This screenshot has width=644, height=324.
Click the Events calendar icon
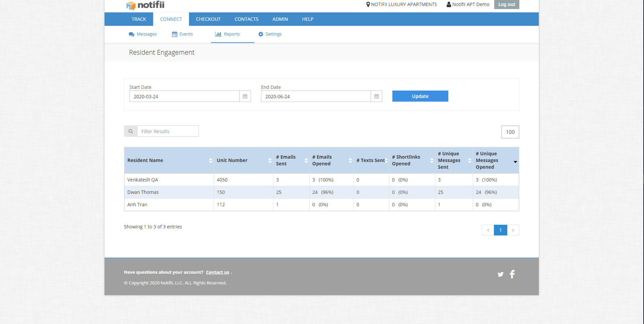pyautogui.click(x=174, y=34)
